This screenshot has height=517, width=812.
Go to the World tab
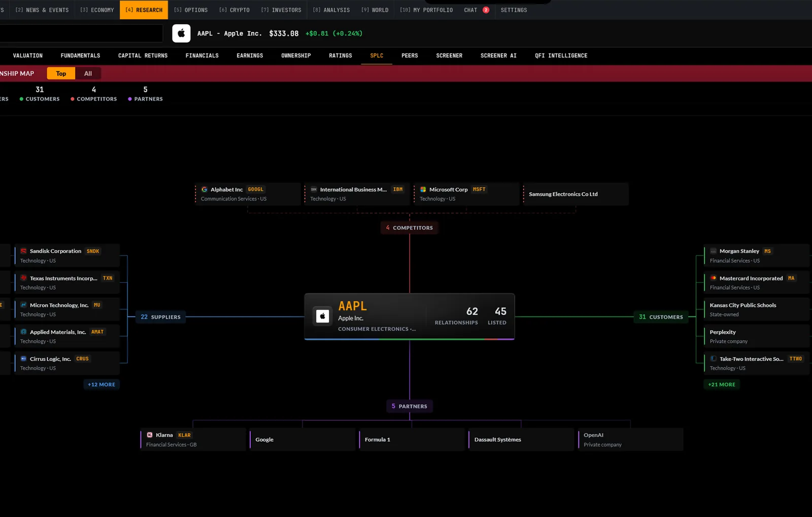[x=375, y=10]
